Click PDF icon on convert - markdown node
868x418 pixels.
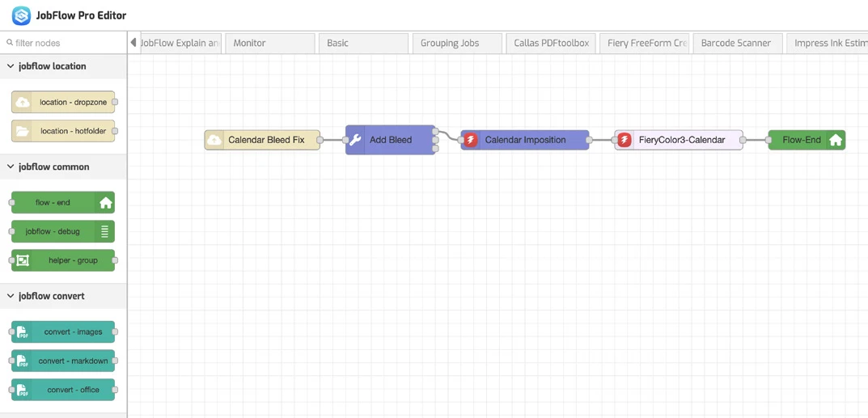(23, 361)
